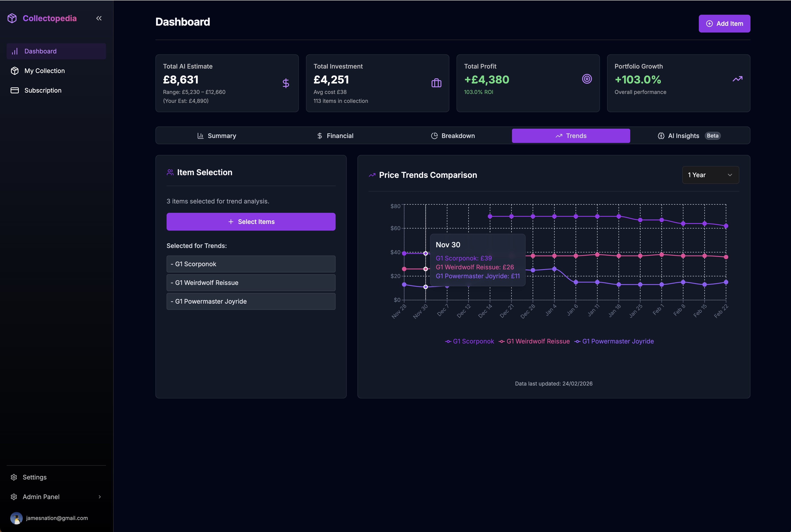Select G1 Scorponok in the Selected for Trends list
791x532 pixels.
(251, 264)
